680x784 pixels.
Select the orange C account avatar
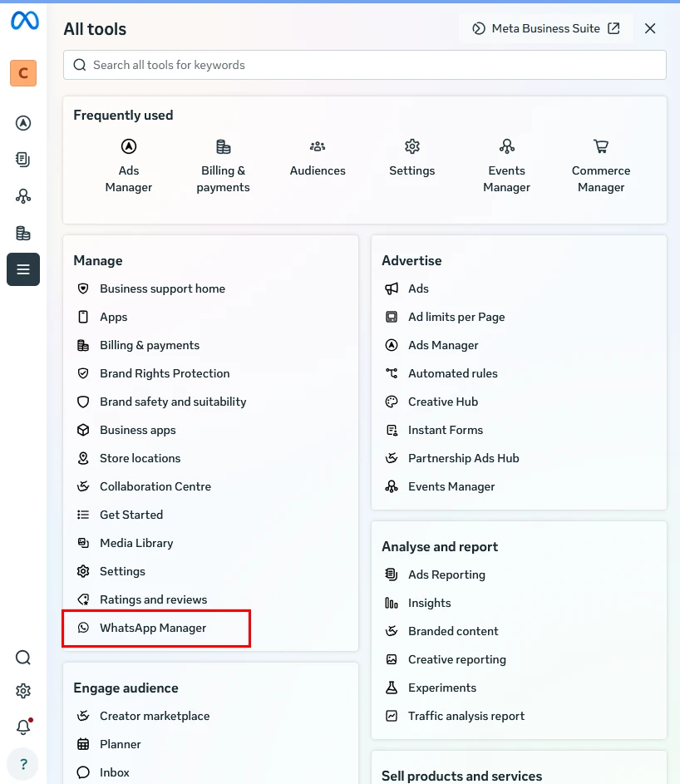pyautogui.click(x=23, y=73)
